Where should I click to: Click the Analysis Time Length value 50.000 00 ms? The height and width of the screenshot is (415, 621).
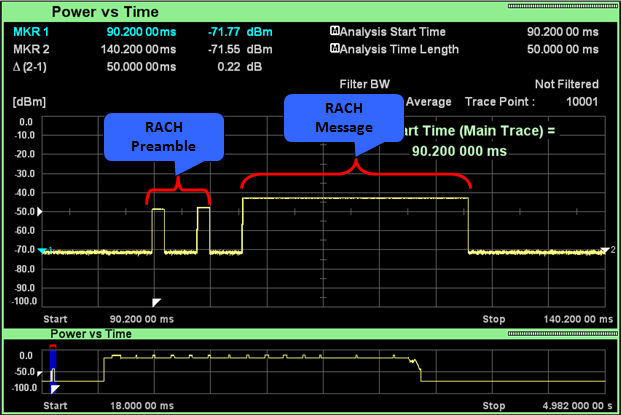pyautogui.click(x=562, y=49)
